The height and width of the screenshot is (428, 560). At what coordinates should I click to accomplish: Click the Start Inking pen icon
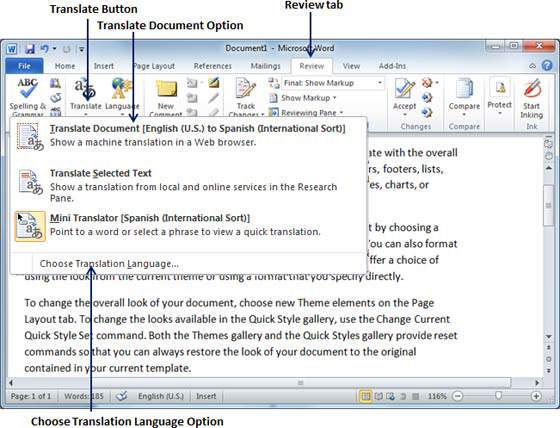point(532,89)
